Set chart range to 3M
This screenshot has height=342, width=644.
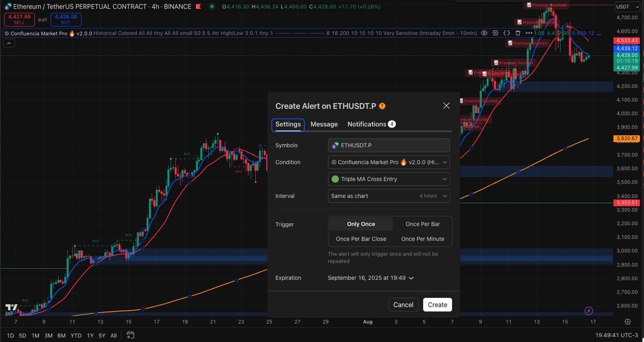[48, 336]
